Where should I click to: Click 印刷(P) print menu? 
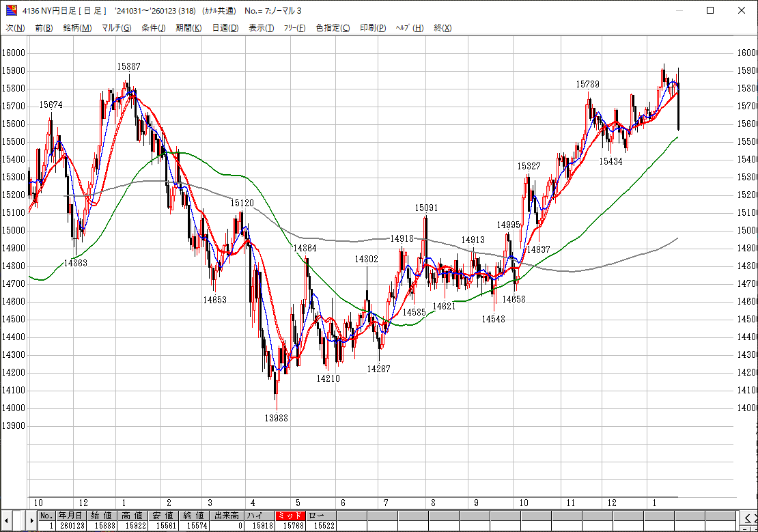click(373, 28)
